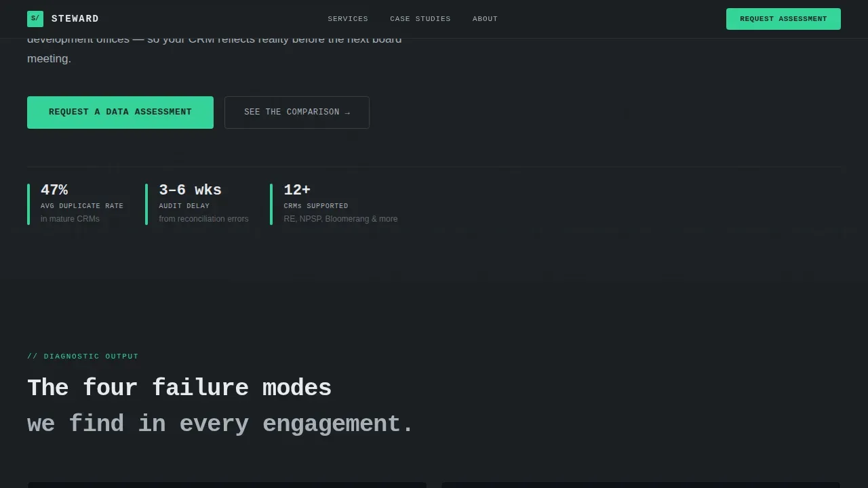The image size is (868, 488).
Task: Click the AUDIT DELAY label
Action: click(184, 206)
